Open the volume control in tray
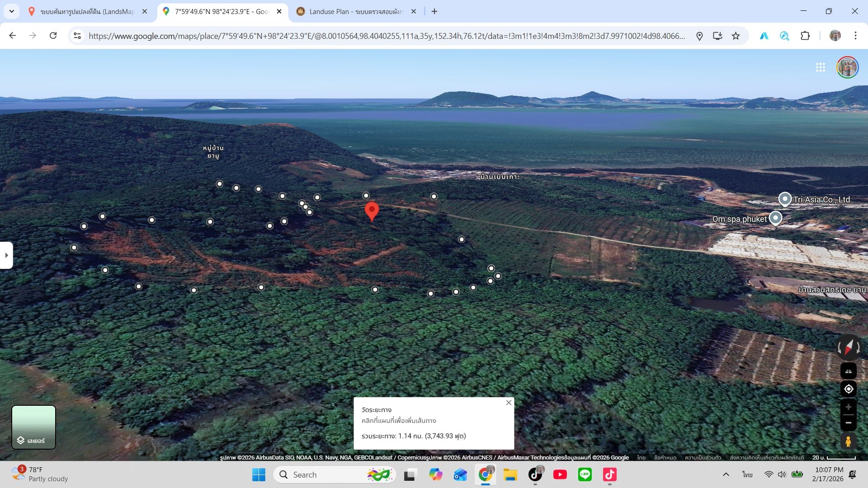The width and height of the screenshot is (868, 488). (782, 474)
